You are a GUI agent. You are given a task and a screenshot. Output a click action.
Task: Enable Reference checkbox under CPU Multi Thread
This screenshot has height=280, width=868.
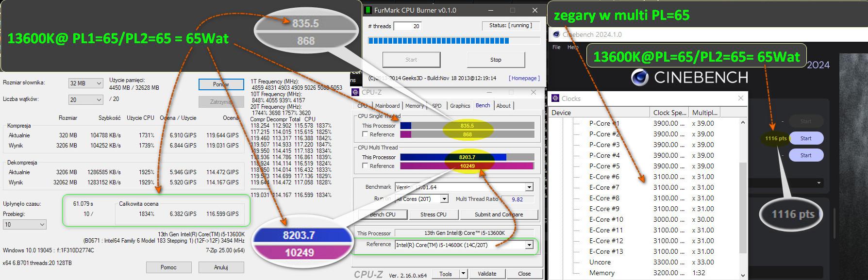pyautogui.click(x=366, y=166)
